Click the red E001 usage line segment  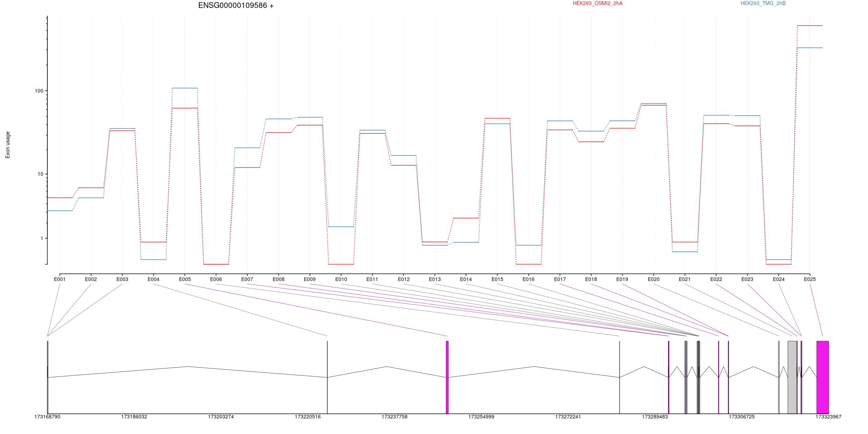(60, 198)
